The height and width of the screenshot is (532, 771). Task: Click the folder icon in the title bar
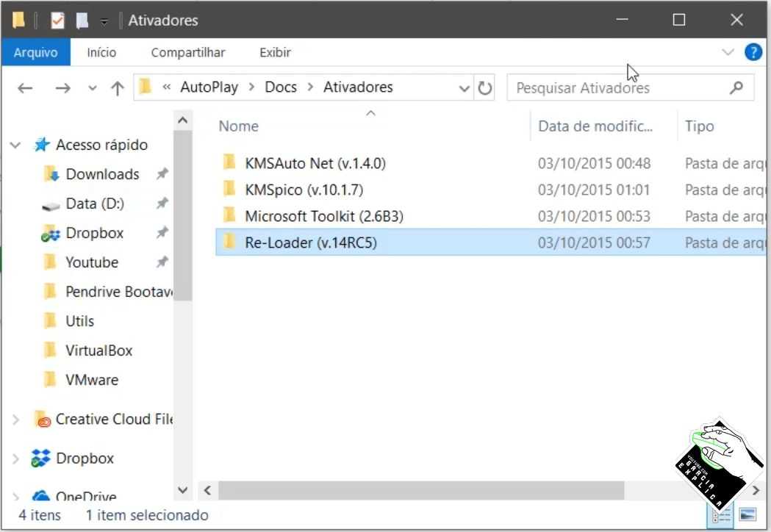(x=18, y=20)
